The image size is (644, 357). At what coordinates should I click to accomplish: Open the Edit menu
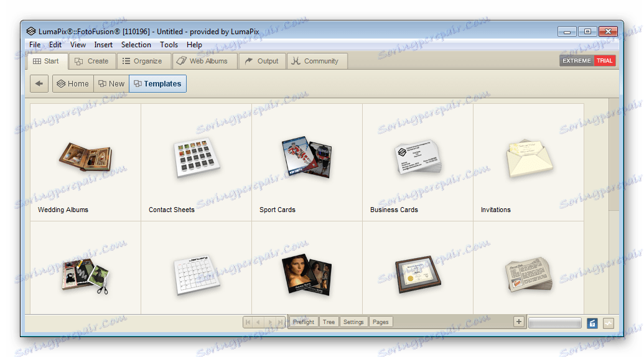coord(55,45)
